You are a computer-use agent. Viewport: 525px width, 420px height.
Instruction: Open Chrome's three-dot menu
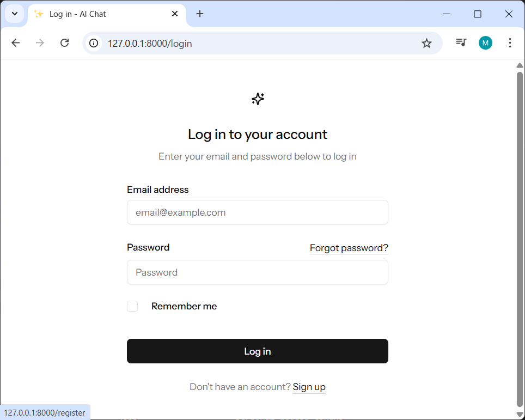click(510, 43)
